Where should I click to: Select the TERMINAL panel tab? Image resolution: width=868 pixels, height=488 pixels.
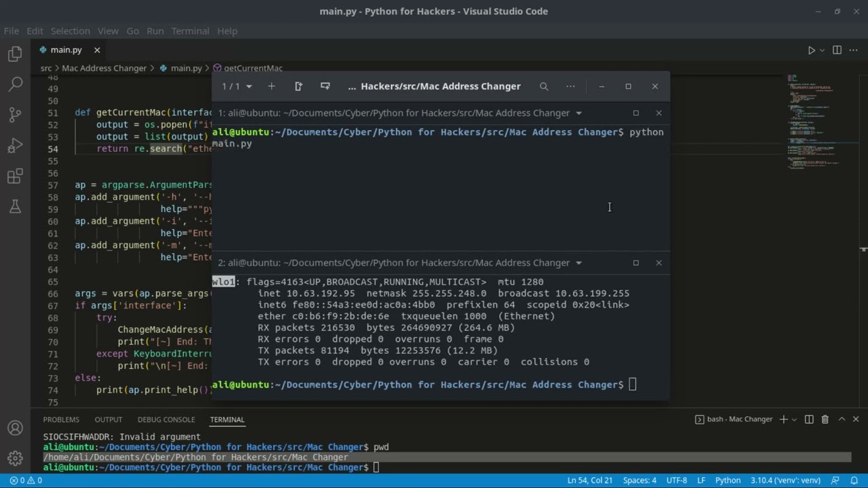point(227,420)
